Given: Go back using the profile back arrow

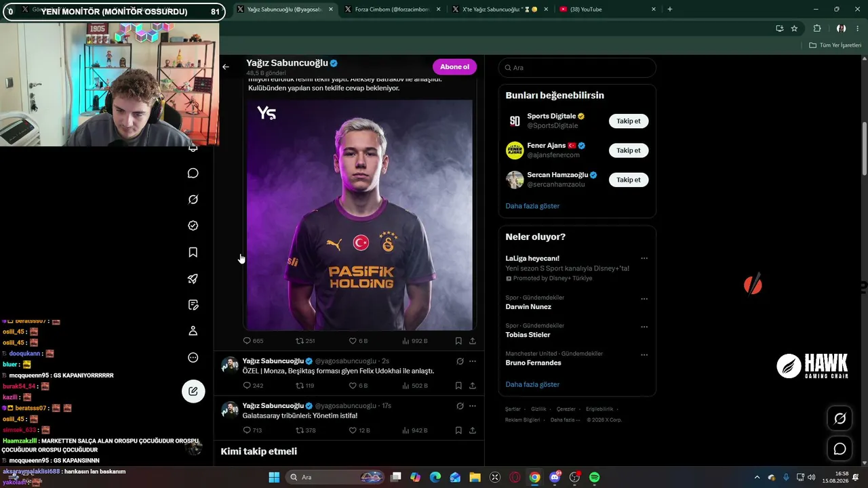Looking at the screenshot, I should pos(226,67).
